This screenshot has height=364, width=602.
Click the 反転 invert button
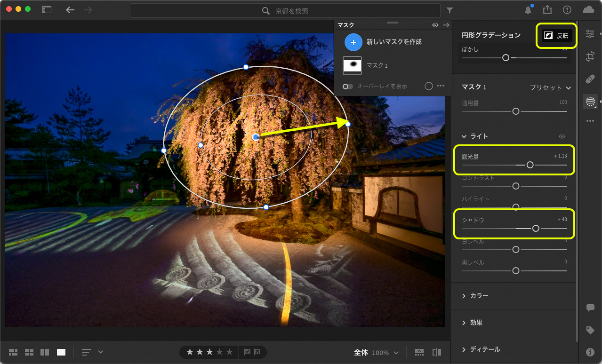pos(557,36)
